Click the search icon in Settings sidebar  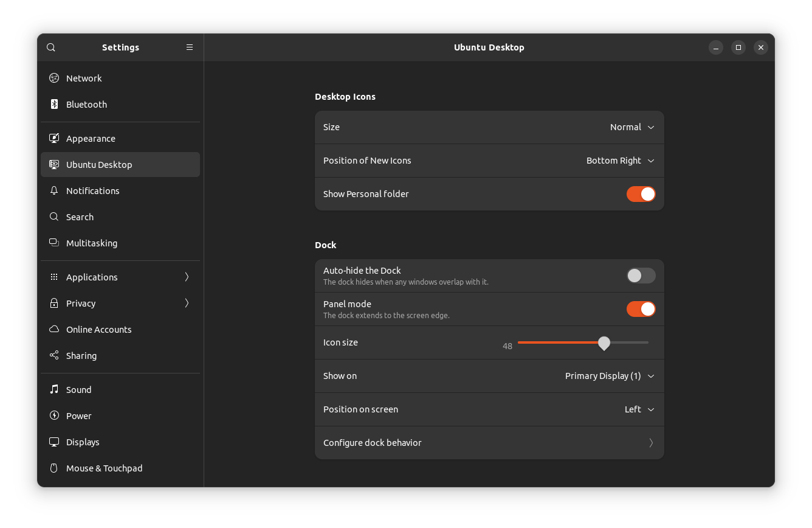tap(50, 47)
